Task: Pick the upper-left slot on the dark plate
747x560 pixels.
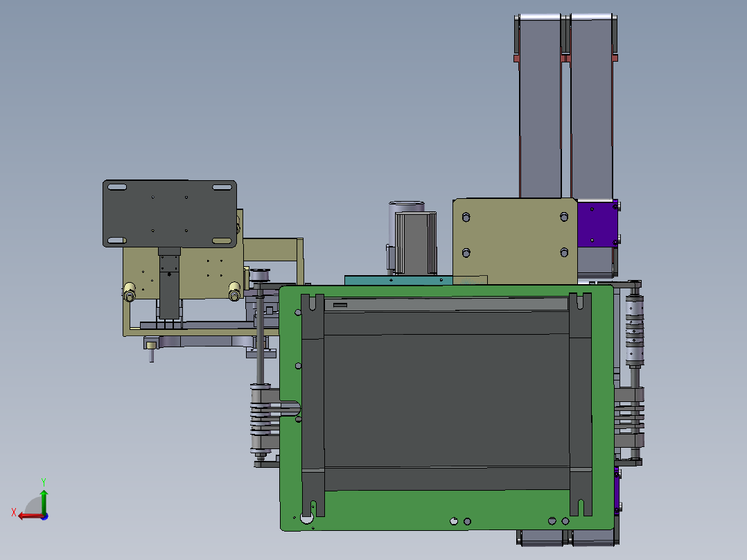Action: (x=117, y=187)
